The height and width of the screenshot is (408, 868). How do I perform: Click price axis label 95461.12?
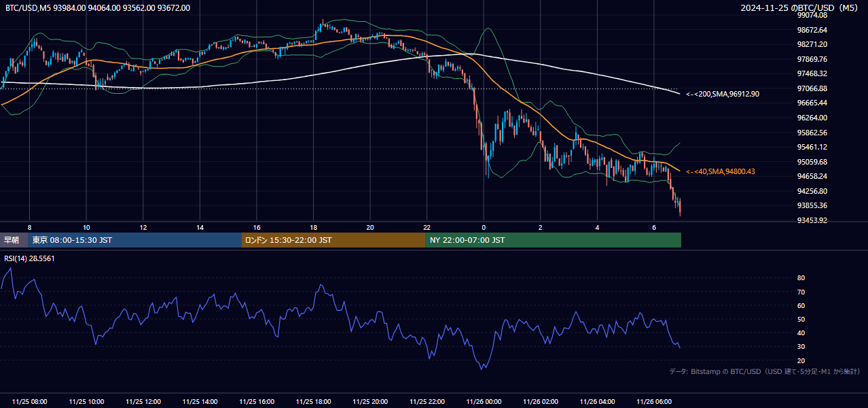pos(812,147)
